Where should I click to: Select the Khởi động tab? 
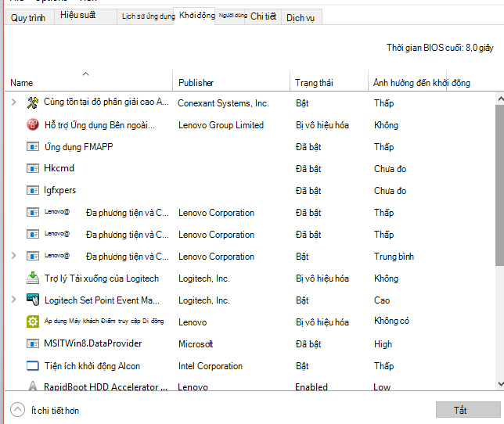pyautogui.click(x=194, y=16)
